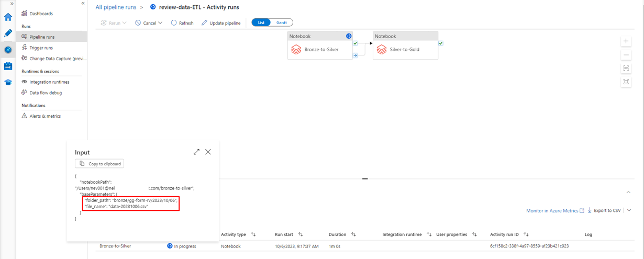
Task: Click Silver-to-Gold green success connector
Action: pos(441,43)
